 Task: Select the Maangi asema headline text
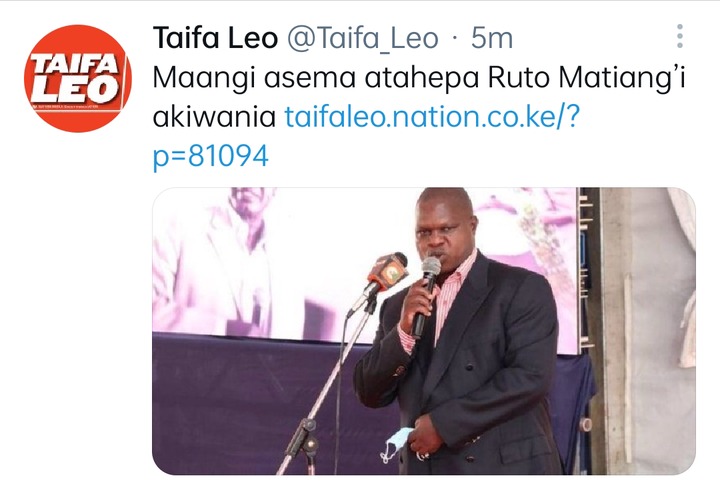pos(254,79)
